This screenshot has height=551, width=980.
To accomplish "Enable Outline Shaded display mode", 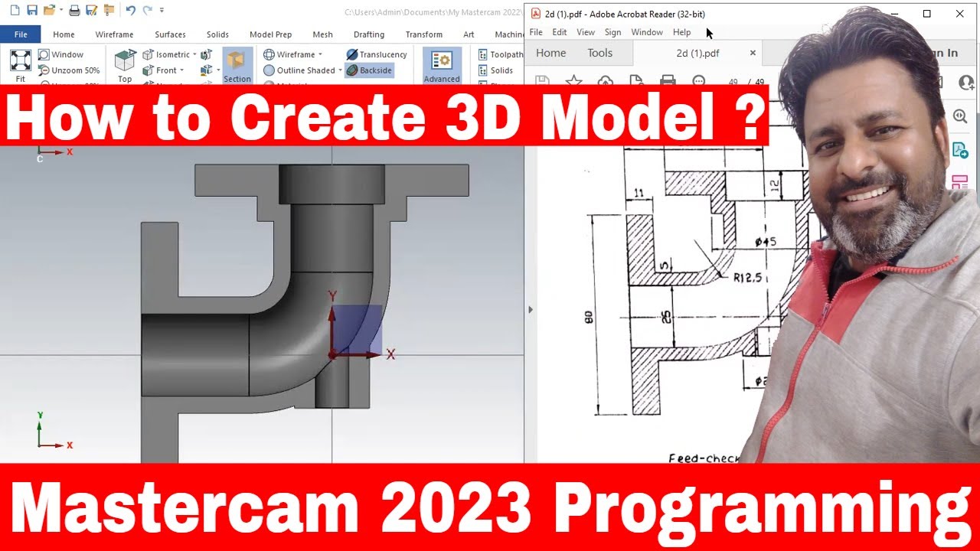I will click(299, 70).
